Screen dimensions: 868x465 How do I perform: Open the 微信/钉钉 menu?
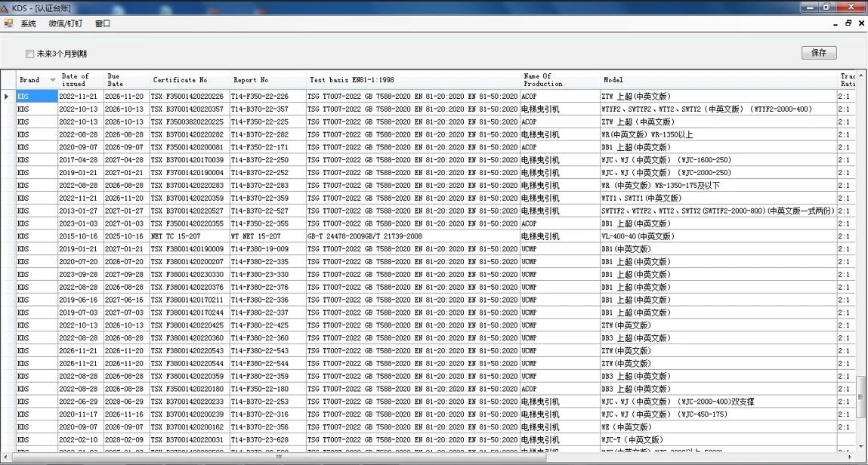[65, 23]
